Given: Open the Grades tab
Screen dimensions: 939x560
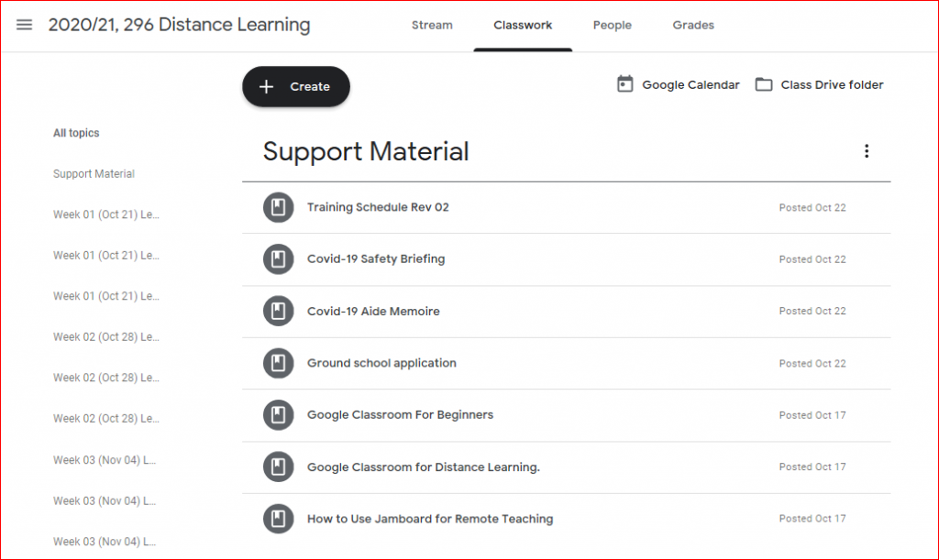Looking at the screenshot, I should click(x=693, y=25).
